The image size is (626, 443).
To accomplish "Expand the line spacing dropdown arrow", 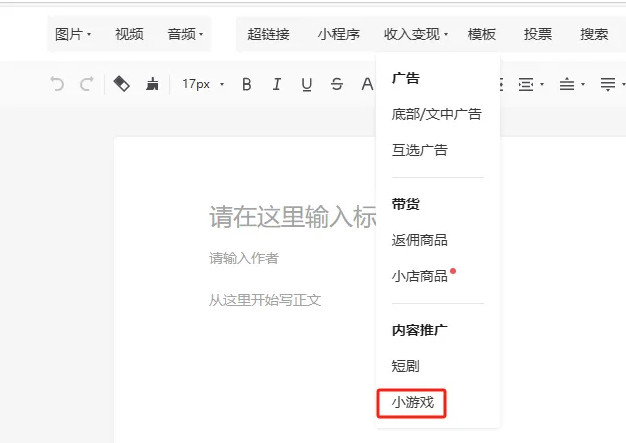I will click(583, 84).
